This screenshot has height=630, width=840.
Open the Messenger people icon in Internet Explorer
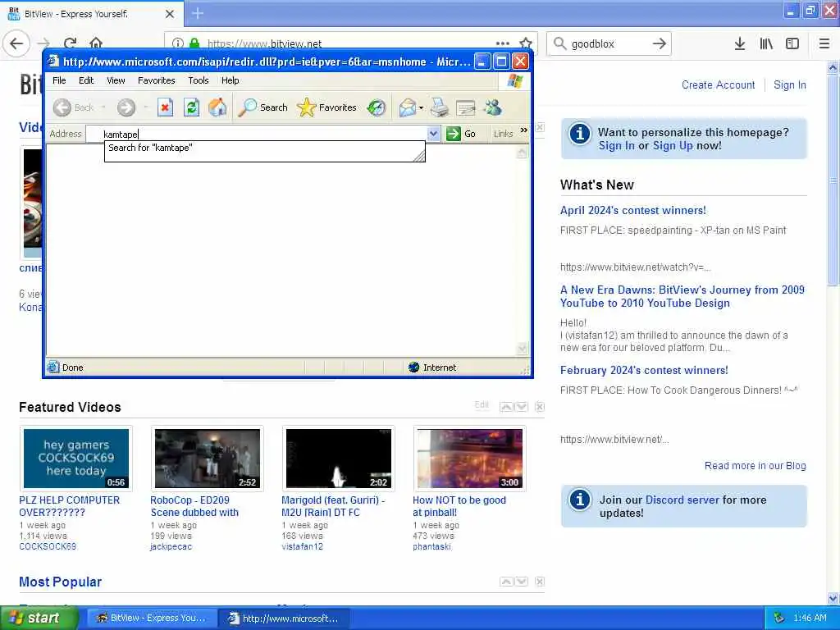click(492, 107)
